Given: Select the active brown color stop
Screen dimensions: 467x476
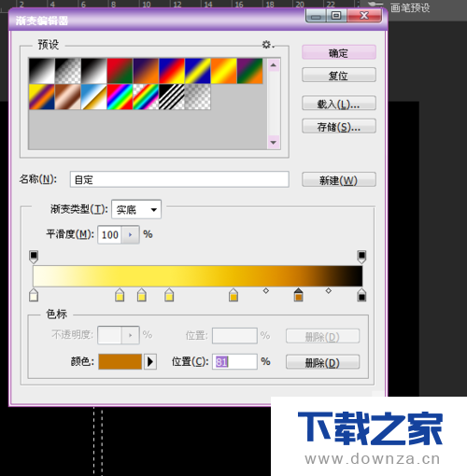Looking at the screenshot, I should click(x=298, y=295).
